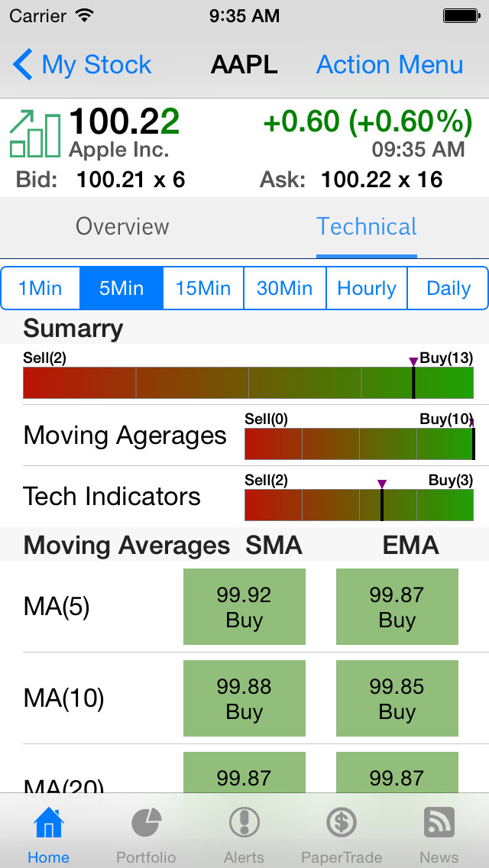Open PaperTrade dollar icon
Image resolution: width=489 pixels, height=868 pixels.
click(342, 824)
